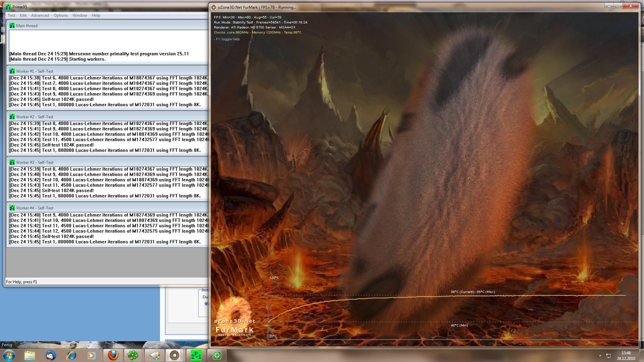Click the Worker #3 window icon
The image size is (644, 362).
tap(12, 163)
